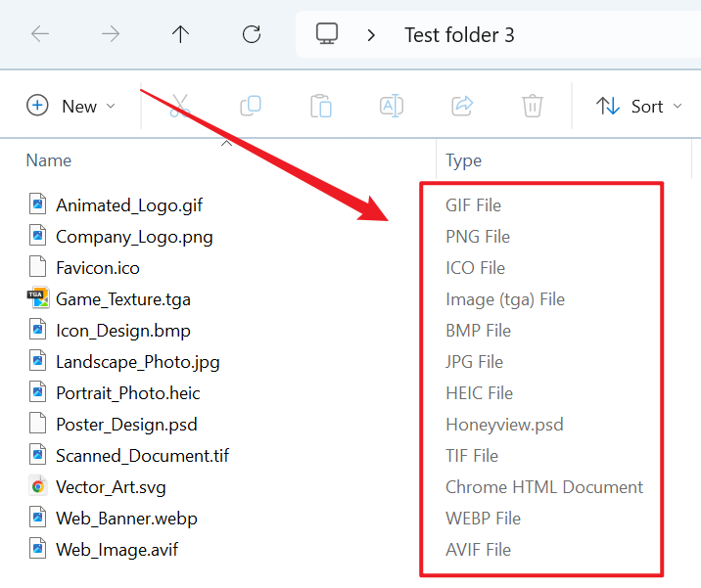Click the Copy toolbar icon
The height and width of the screenshot is (588, 701).
coord(251,106)
